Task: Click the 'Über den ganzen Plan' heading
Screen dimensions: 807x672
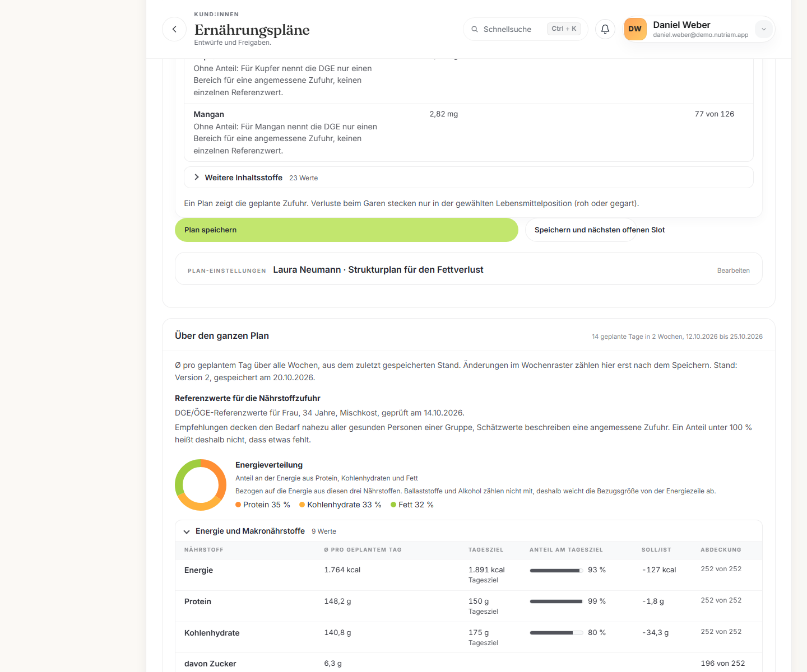Action: [x=222, y=336]
